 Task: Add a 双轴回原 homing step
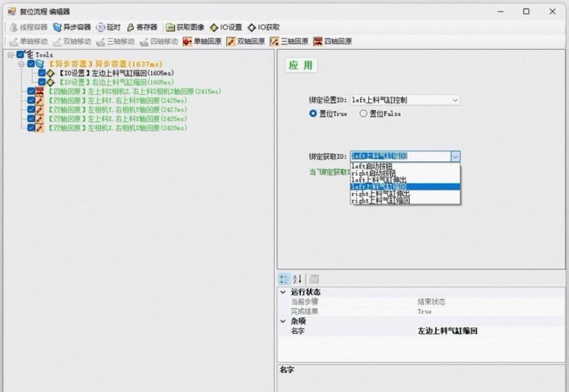[x=245, y=41]
